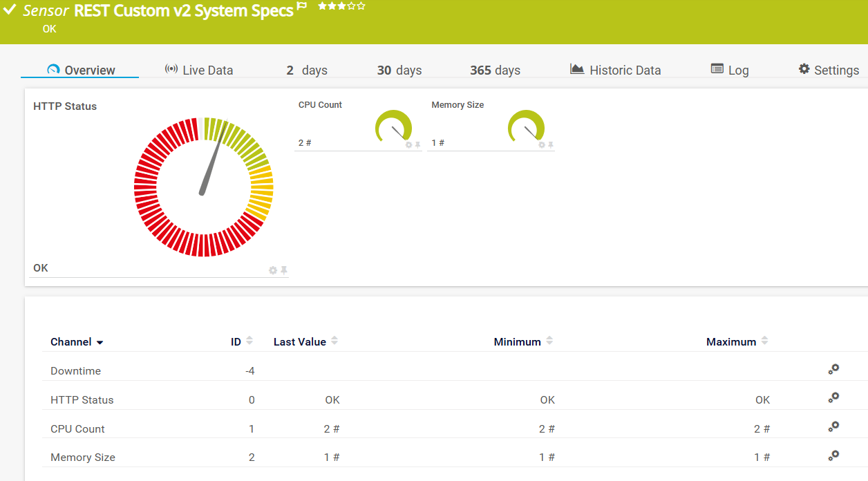Viewport: 868px width, 481px height.
Task: Pin the CPU Count gauge
Action: pyautogui.click(x=417, y=145)
